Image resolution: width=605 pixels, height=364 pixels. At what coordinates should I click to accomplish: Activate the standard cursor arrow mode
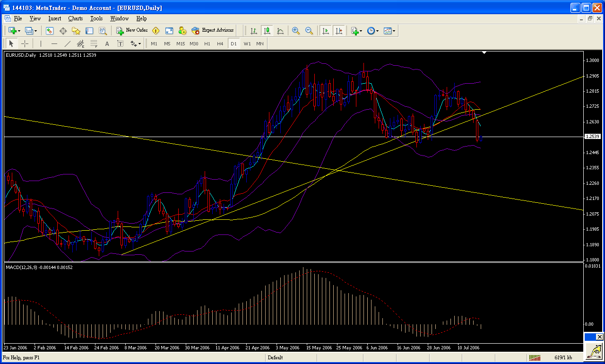pyautogui.click(x=11, y=44)
